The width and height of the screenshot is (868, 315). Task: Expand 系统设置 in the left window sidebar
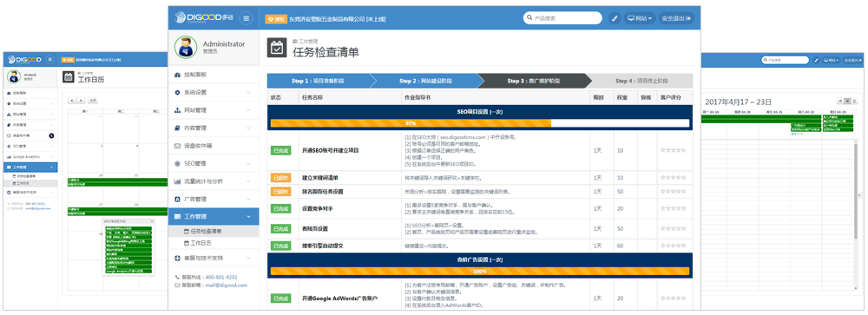tap(30, 103)
